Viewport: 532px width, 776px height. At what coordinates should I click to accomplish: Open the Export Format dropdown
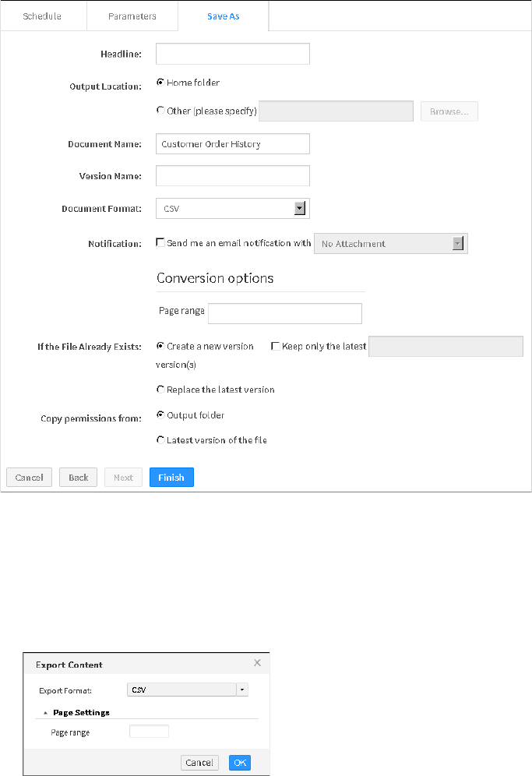point(242,690)
